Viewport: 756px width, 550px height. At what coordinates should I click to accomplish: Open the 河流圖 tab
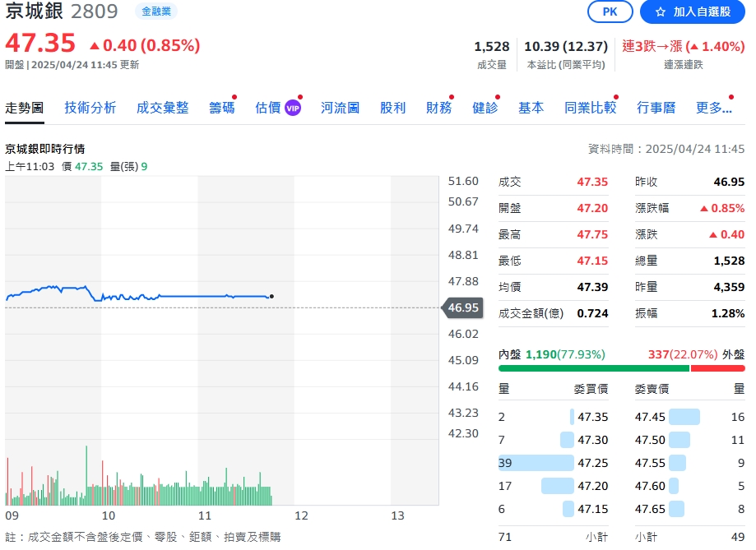pyautogui.click(x=340, y=108)
